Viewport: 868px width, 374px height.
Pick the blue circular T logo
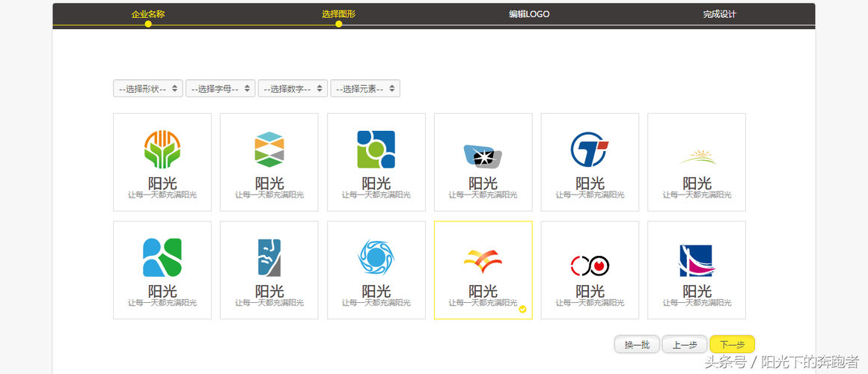590,162
